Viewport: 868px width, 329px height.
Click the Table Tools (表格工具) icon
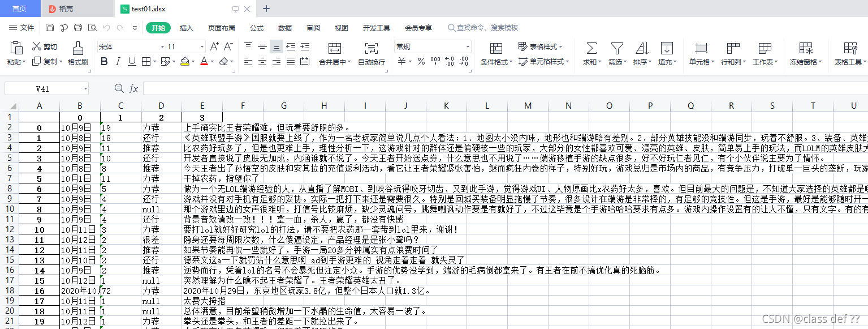849,48
